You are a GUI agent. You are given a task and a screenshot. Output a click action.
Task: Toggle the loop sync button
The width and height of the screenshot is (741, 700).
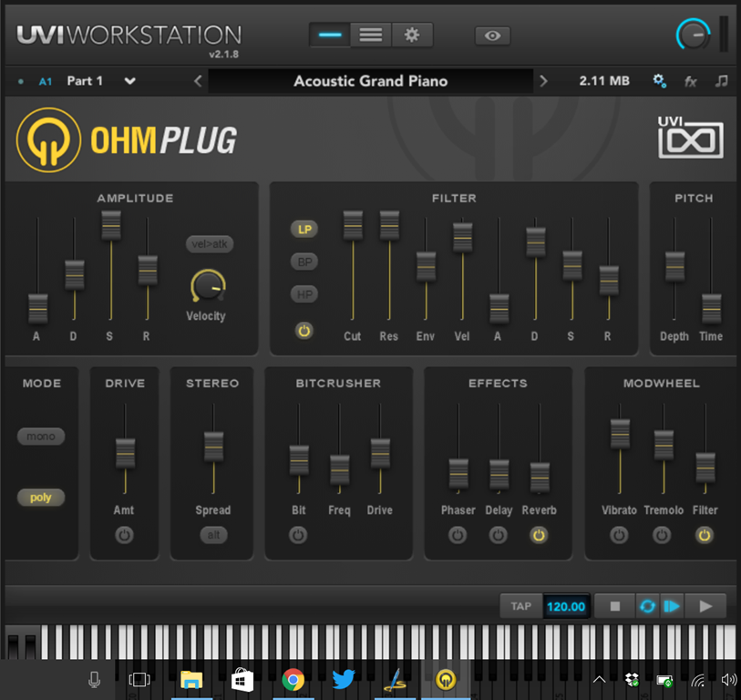[647, 606]
